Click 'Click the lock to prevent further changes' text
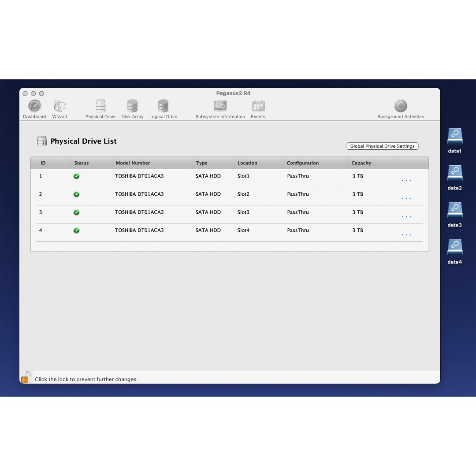476x476 pixels. point(86,379)
